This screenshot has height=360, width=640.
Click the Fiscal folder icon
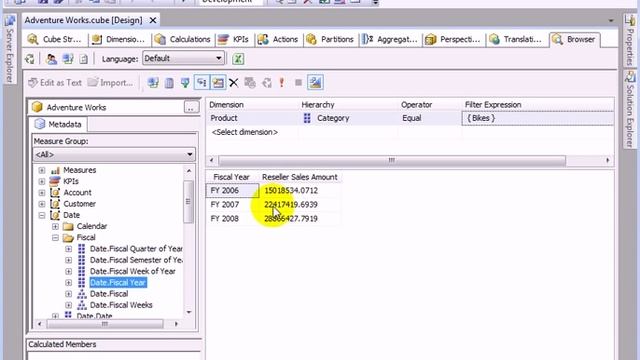coord(68,238)
